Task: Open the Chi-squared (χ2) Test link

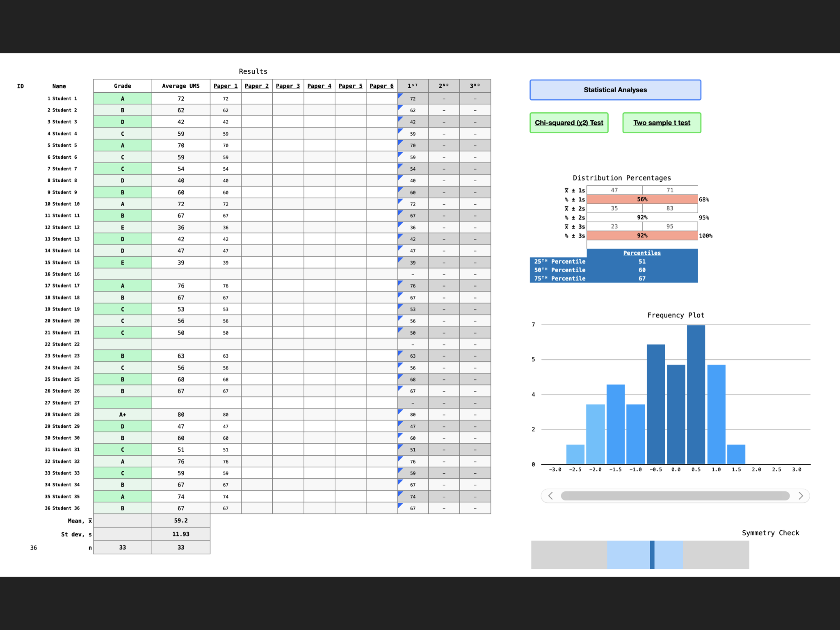Action: click(569, 123)
